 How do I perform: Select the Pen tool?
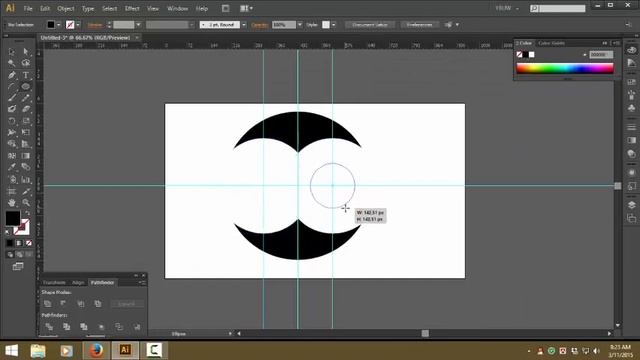11,75
